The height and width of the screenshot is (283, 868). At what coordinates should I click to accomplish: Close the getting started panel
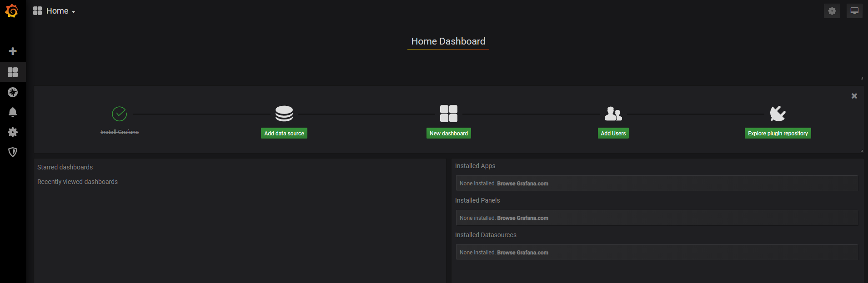point(854,96)
